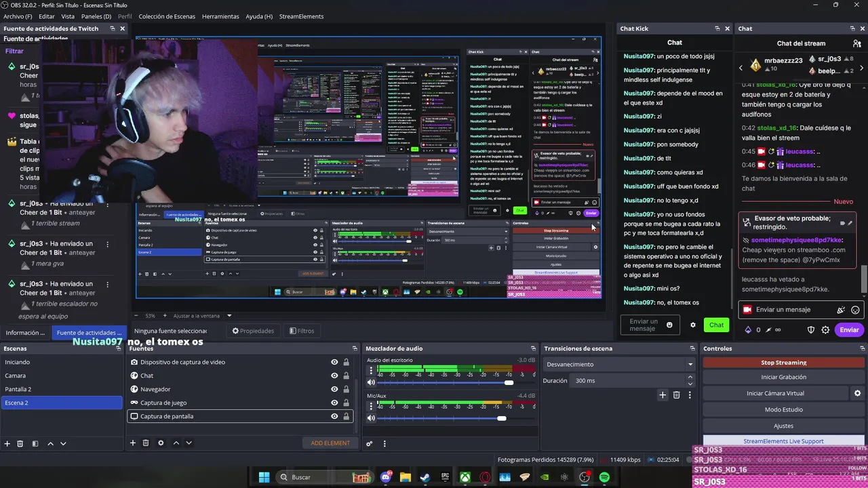Hide Dispositivo de captura de video source

[x=334, y=362]
